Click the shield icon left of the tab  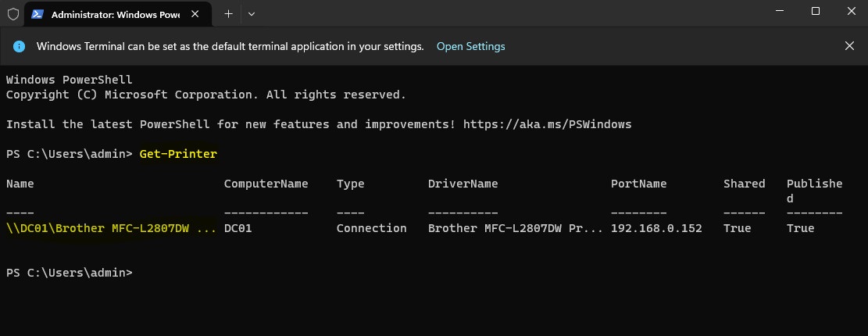(13, 14)
